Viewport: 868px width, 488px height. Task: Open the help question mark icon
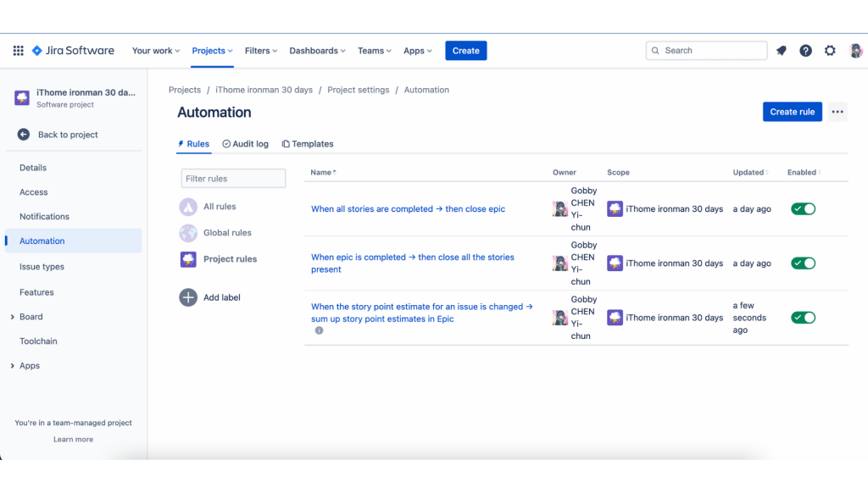point(805,50)
